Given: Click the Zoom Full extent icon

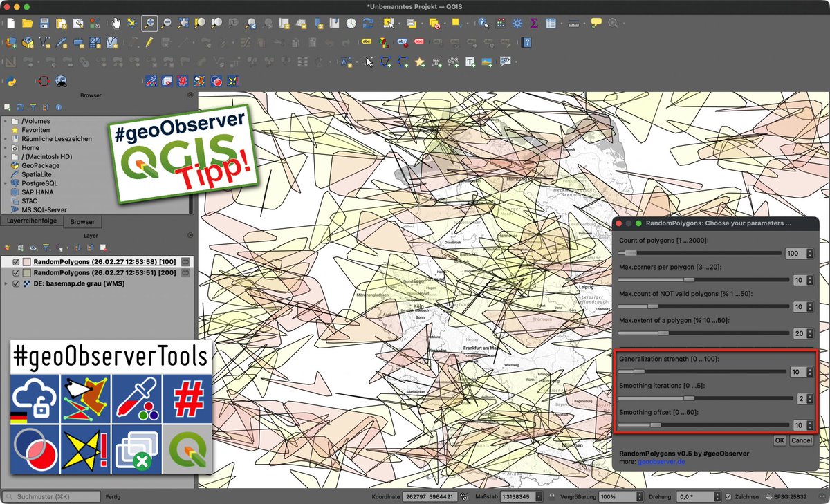Looking at the screenshot, I should pyautogui.click(x=183, y=24).
